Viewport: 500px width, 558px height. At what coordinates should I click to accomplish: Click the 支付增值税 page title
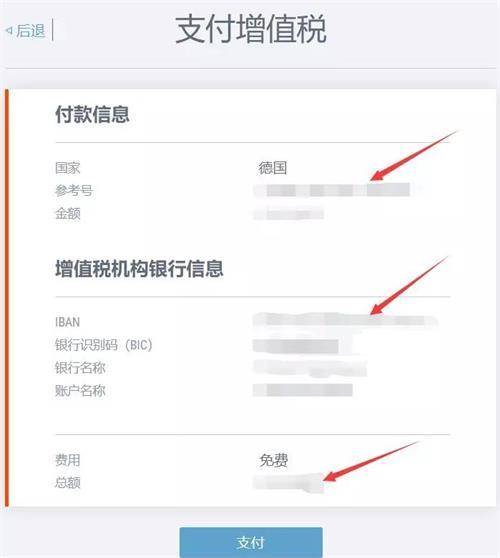pos(251,29)
